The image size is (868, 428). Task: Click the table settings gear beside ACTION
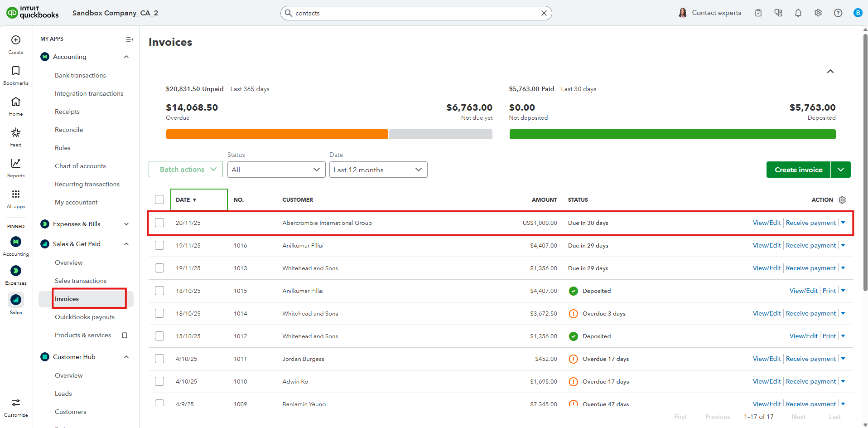[842, 200]
